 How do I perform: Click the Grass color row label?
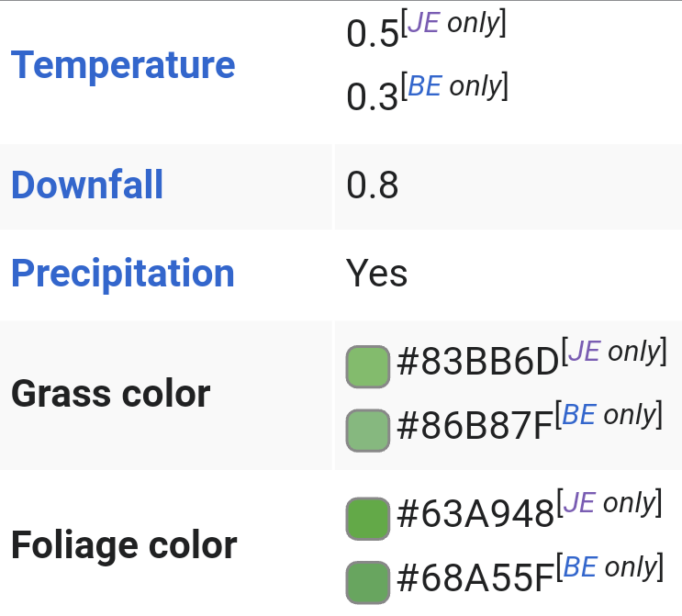tap(111, 394)
